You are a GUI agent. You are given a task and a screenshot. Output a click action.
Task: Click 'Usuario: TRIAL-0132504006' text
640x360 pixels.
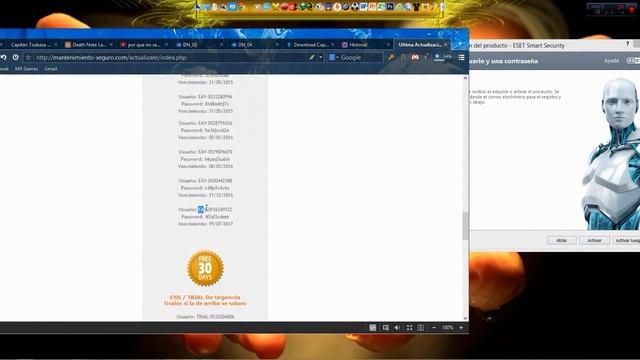(x=205, y=316)
